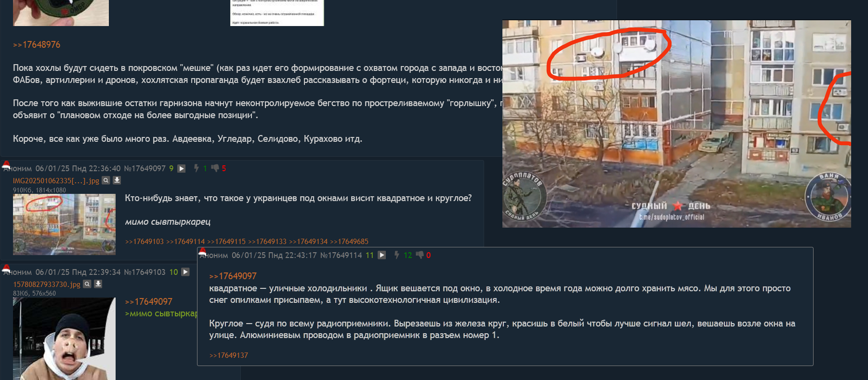
Task: Dislike post №17649097 with thumbs-down icon
Action: point(215,168)
